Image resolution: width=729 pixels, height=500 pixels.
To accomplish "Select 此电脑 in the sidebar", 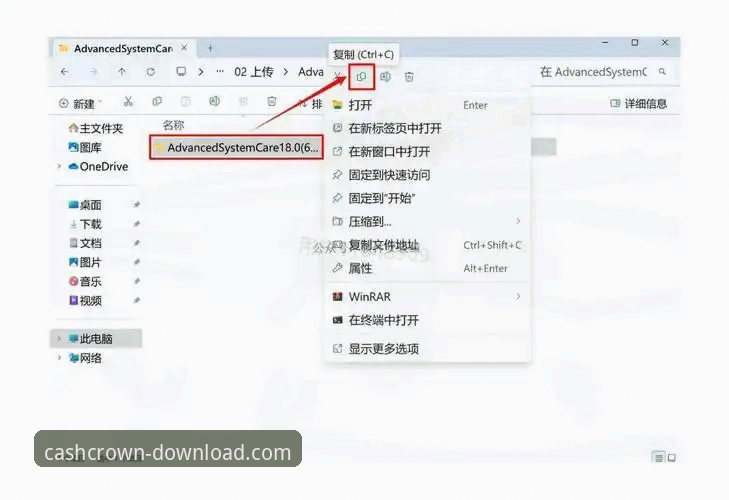I will (95, 339).
